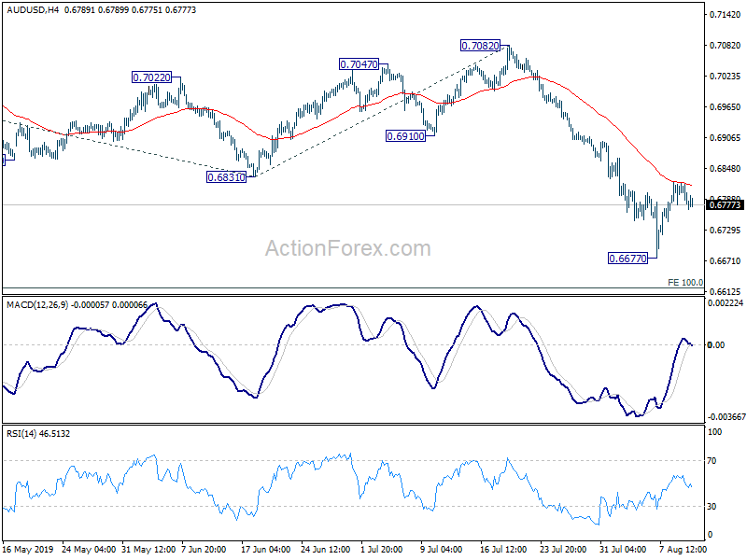This screenshot has height=560, width=747.
Task: Click the 0.68310 low price label
Action: [x=226, y=177]
